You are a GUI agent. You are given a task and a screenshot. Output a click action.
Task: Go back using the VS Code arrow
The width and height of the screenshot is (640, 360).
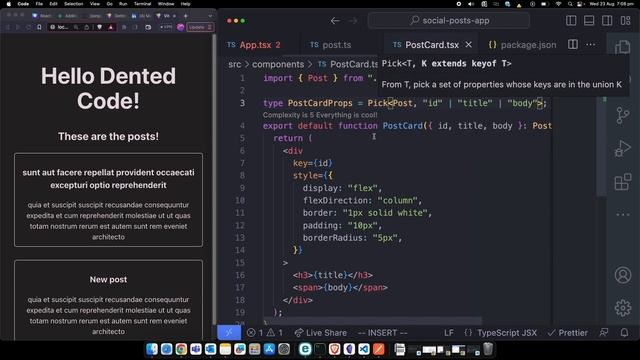335,20
